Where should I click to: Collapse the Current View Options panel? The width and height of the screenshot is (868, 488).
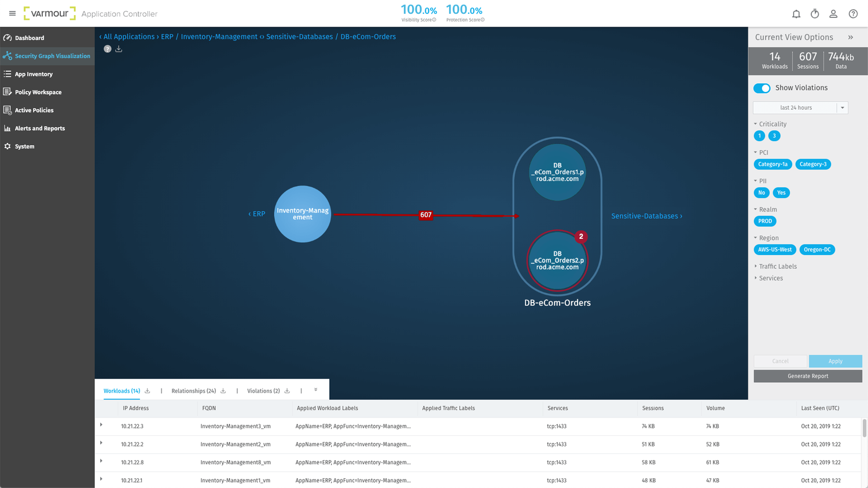pos(850,37)
